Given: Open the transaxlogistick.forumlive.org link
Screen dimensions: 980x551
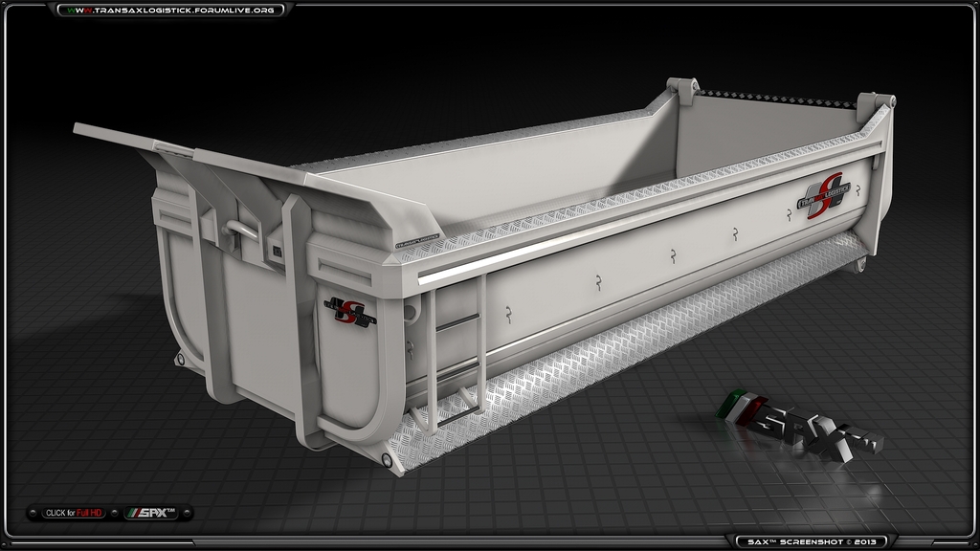Looking at the screenshot, I should click(171, 10).
